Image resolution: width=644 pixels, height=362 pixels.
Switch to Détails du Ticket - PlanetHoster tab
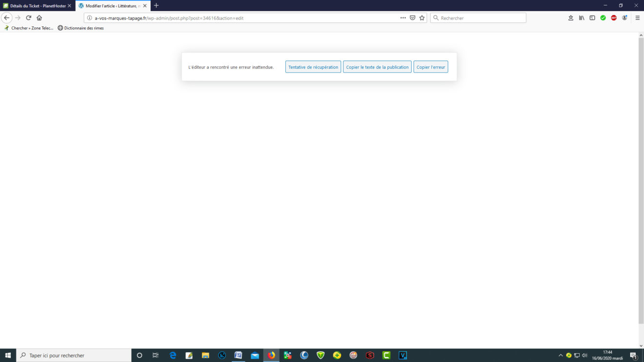38,5
